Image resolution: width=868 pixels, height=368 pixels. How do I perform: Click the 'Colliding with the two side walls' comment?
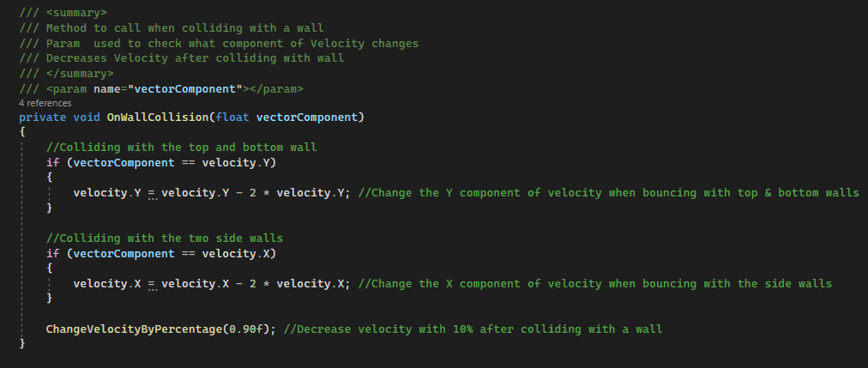pyautogui.click(x=165, y=238)
